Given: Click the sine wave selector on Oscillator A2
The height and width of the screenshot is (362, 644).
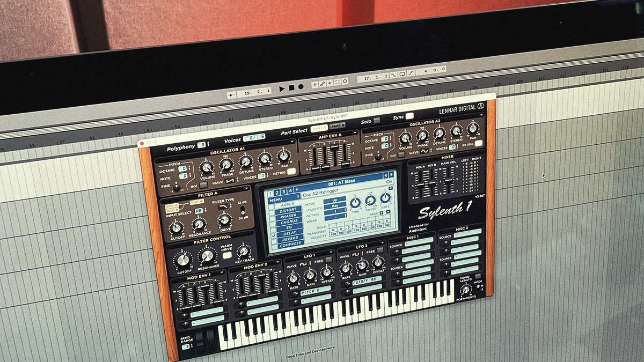Looking at the screenshot, I should [x=425, y=151].
